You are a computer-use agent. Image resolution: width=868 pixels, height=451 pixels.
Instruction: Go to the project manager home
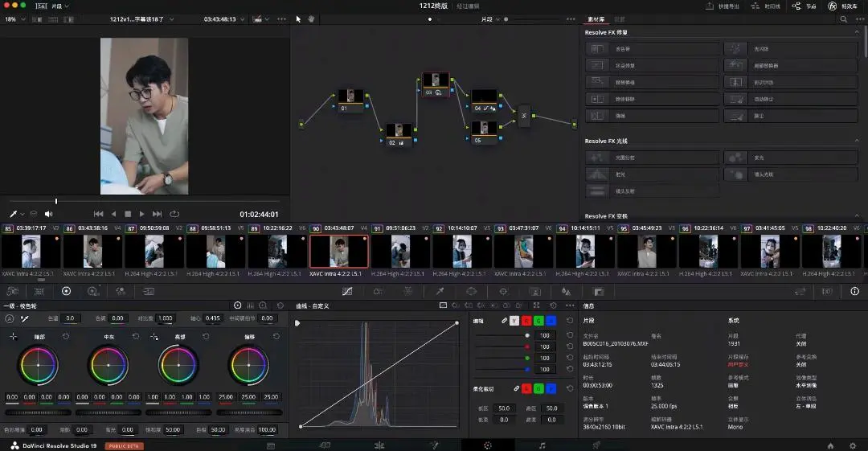[x=830, y=445]
